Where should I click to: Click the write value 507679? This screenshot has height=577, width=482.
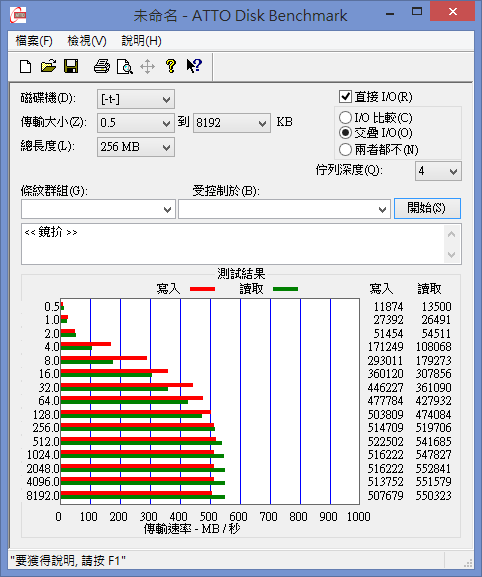tap(386, 496)
